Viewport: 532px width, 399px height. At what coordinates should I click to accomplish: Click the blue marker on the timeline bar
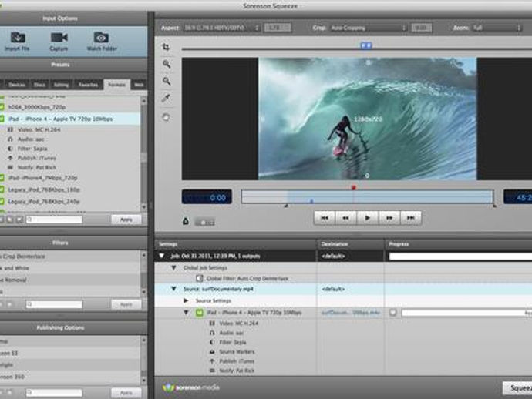click(x=311, y=201)
